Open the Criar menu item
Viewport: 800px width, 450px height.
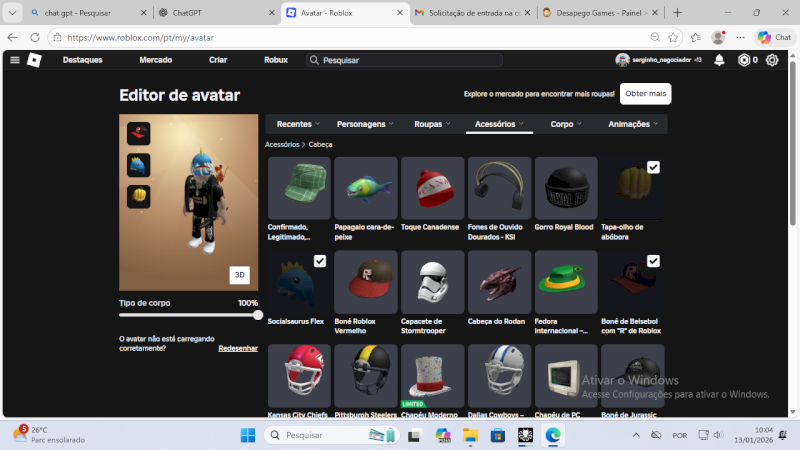218,60
